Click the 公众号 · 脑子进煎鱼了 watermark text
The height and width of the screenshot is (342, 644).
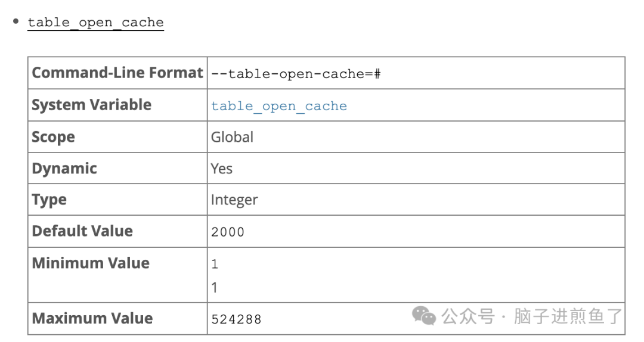tap(532, 316)
